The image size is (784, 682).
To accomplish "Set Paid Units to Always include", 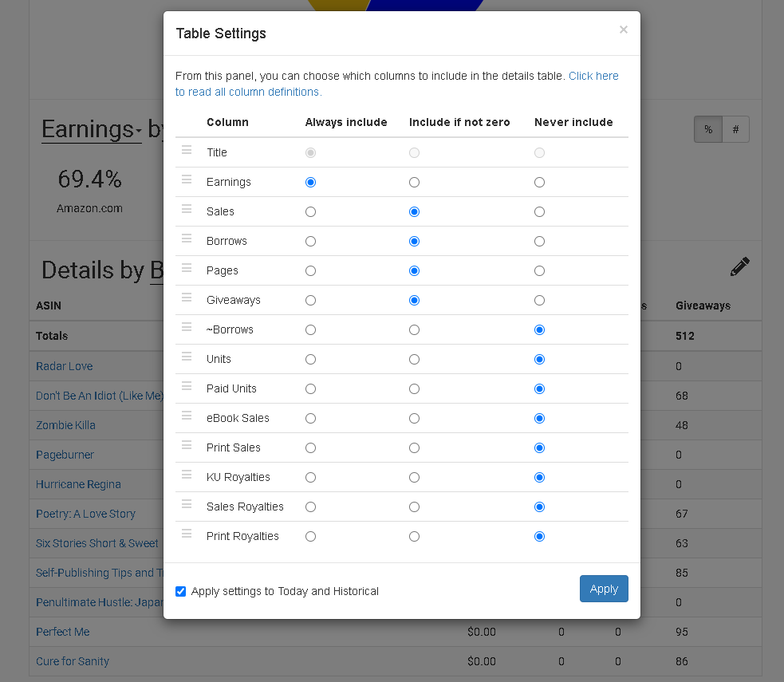I will pos(310,389).
